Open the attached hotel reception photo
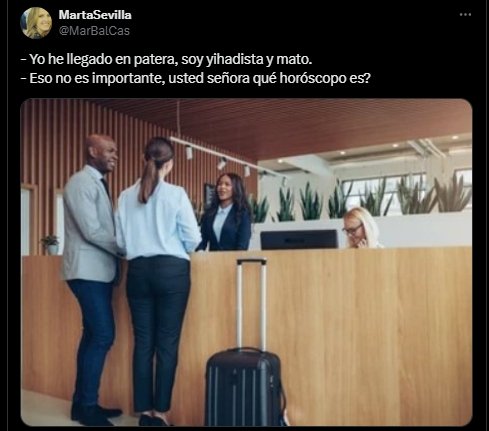 pos(246,262)
